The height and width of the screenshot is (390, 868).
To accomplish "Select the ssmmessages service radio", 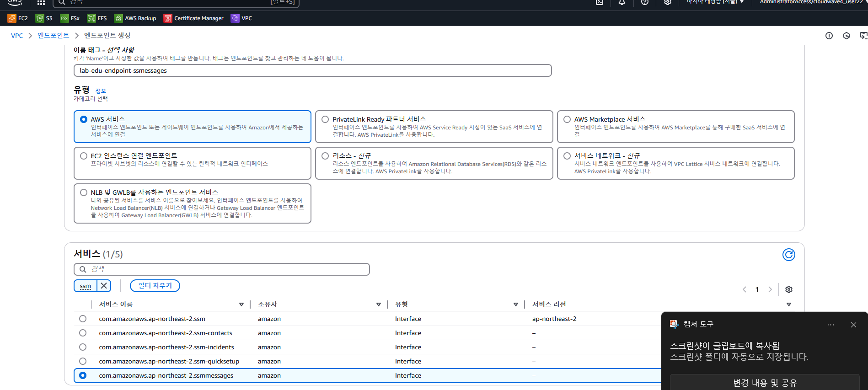I will [83, 375].
